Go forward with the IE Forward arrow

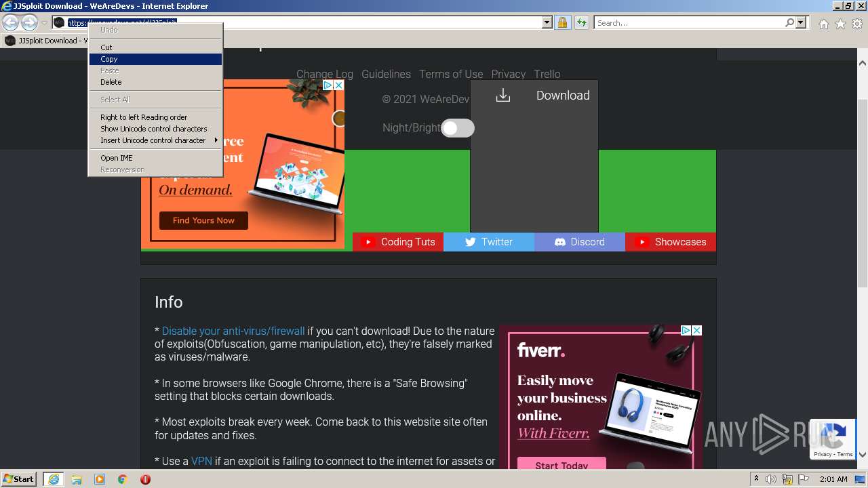pyautogui.click(x=29, y=23)
